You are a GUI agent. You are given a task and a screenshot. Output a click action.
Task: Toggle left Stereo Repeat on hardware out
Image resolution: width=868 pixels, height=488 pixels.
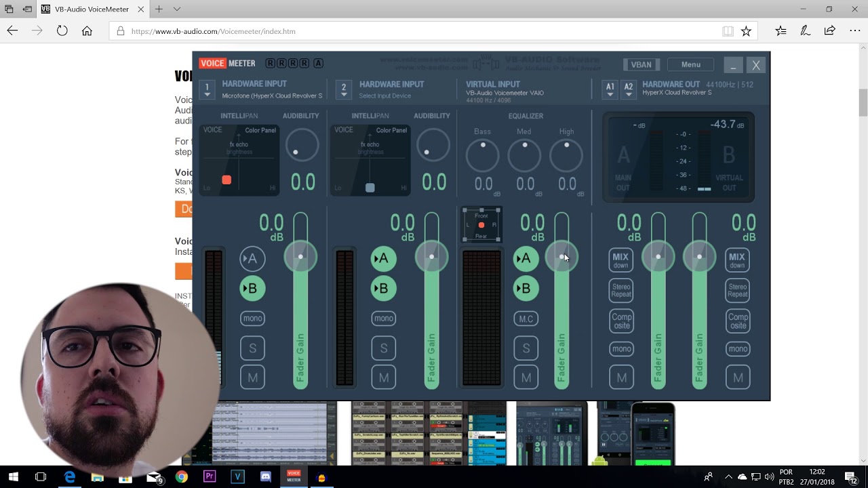point(620,290)
